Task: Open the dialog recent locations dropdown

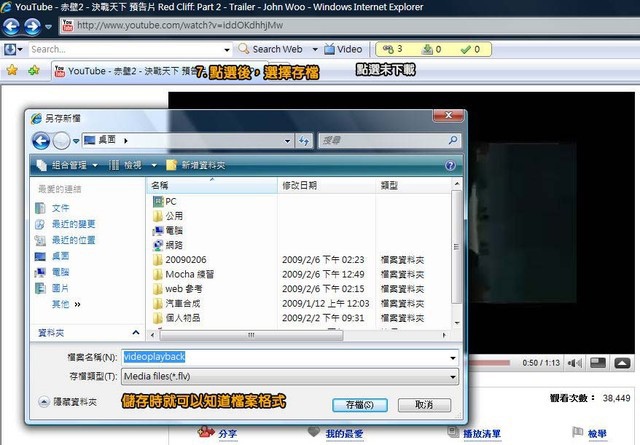Action: pyautogui.click(x=76, y=141)
